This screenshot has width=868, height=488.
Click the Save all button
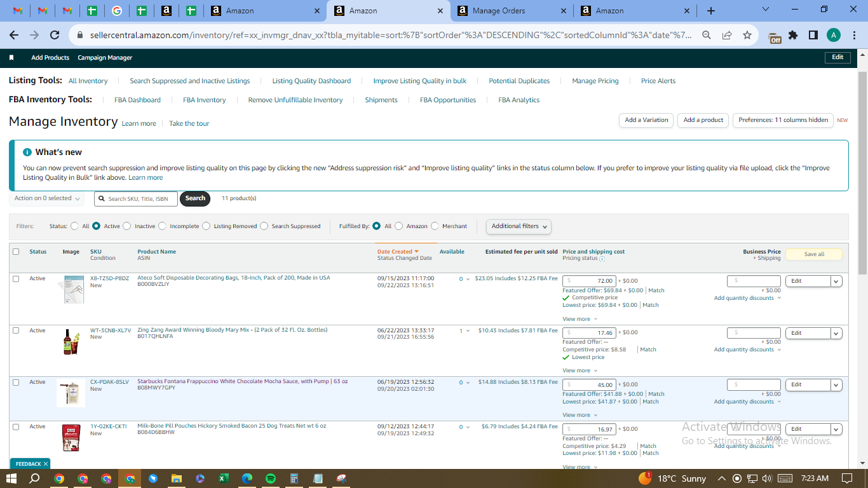(x=814, y=254)
